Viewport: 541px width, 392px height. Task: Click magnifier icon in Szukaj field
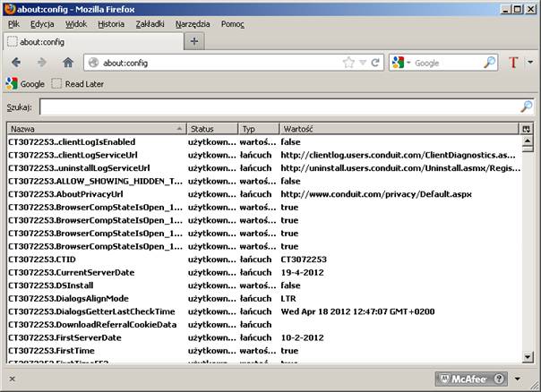coord(526,107)
